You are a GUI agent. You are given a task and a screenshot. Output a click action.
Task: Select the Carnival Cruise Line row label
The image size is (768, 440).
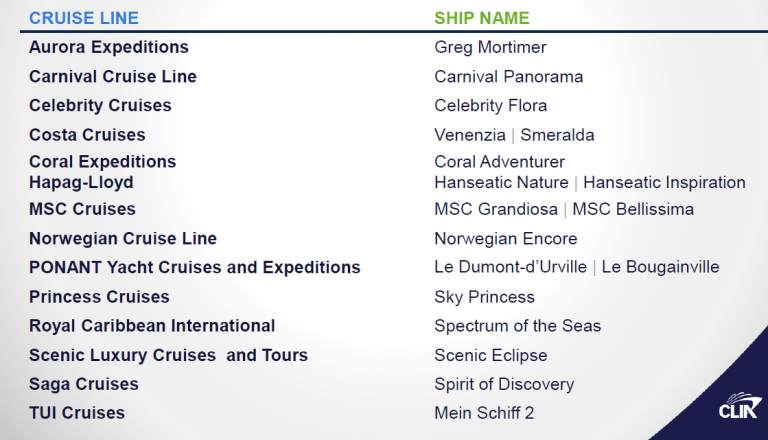point(113,76)
